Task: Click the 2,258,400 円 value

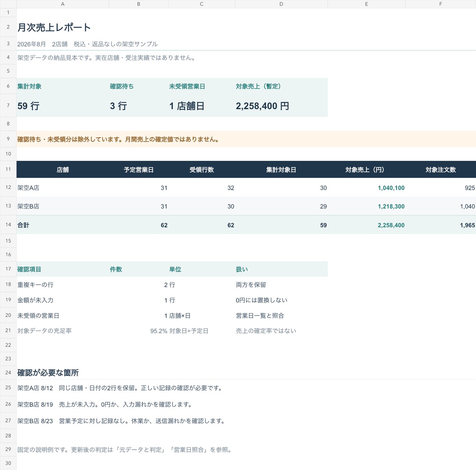Action: point(263,106)
